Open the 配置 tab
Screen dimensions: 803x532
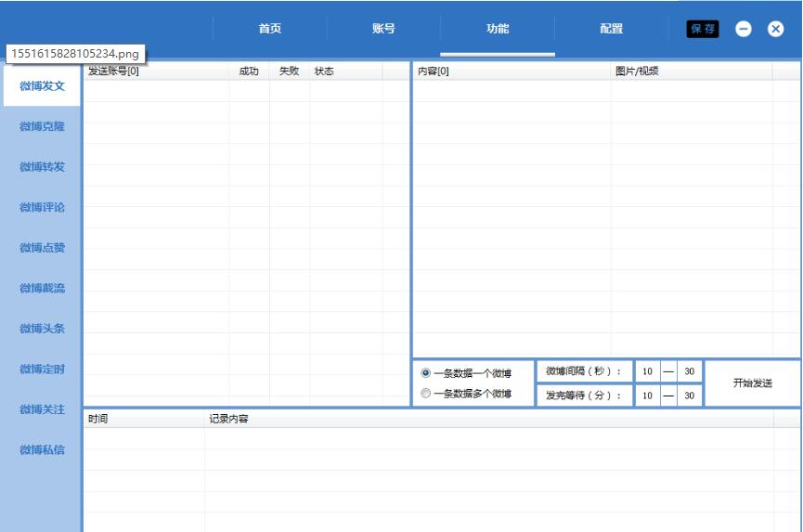(611, 29)
